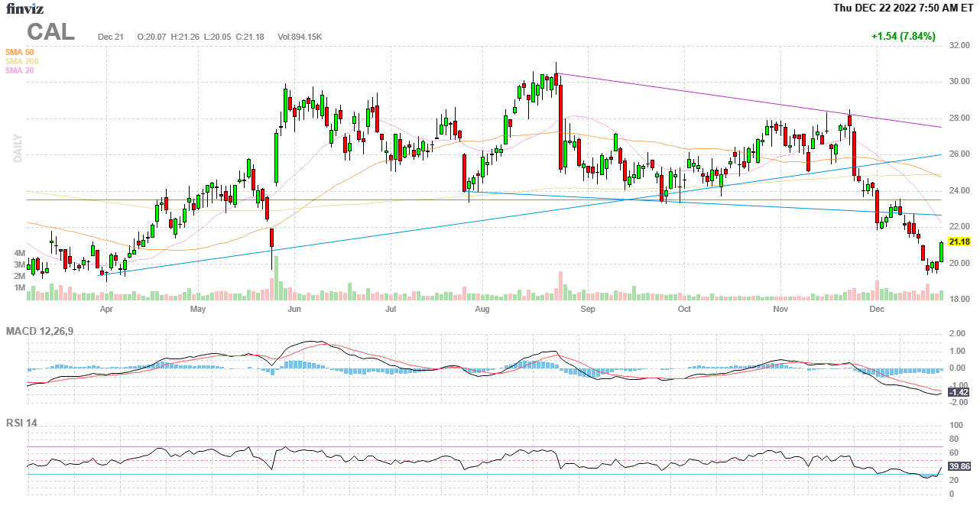Click the Apr label on the time axis
Image resolution: width=980 pixels, height=506 pixels.
pos(106,309)
